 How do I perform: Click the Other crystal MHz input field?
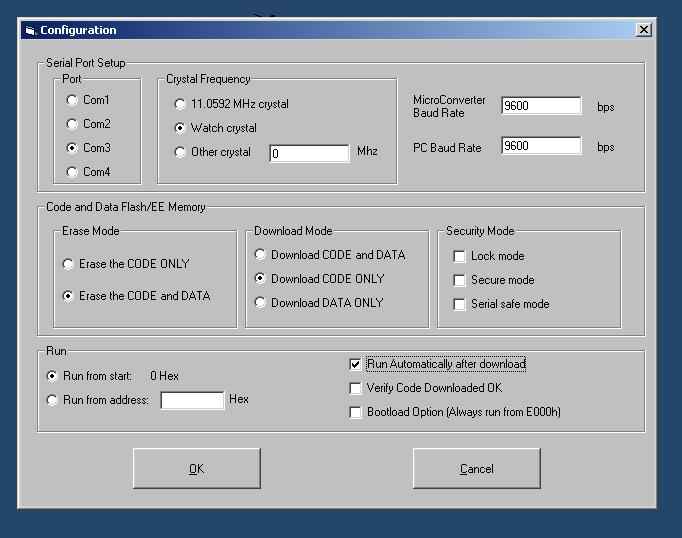[308, 154]
